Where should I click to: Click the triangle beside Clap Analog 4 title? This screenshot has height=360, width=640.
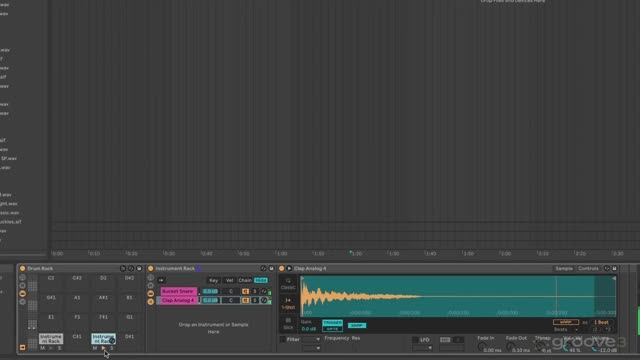click(x=289, y=269)
